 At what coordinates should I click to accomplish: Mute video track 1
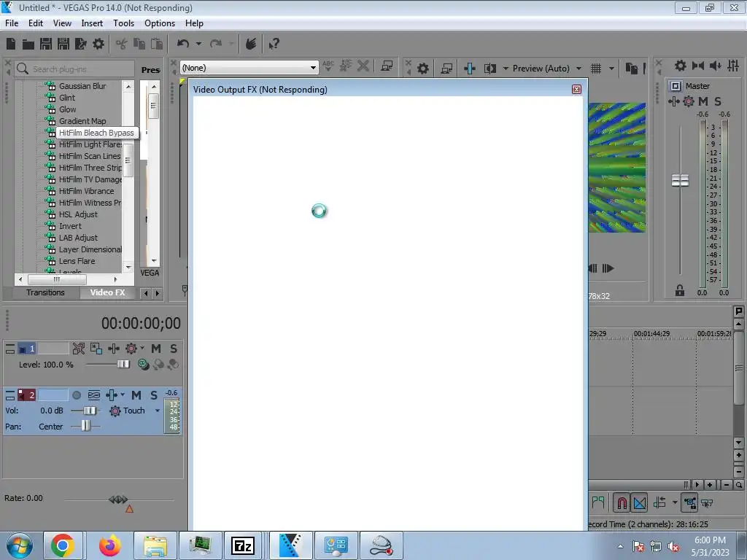[x=156, y=349]
